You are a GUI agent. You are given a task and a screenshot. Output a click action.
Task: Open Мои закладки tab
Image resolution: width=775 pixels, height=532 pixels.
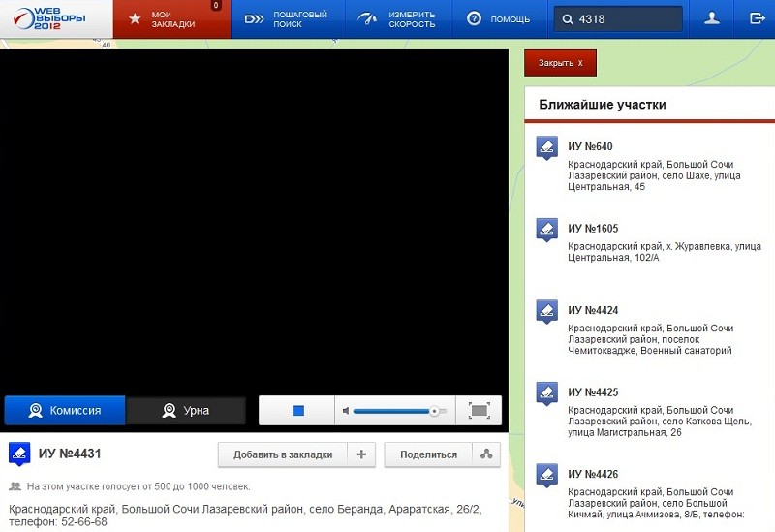tap(171, 19)
